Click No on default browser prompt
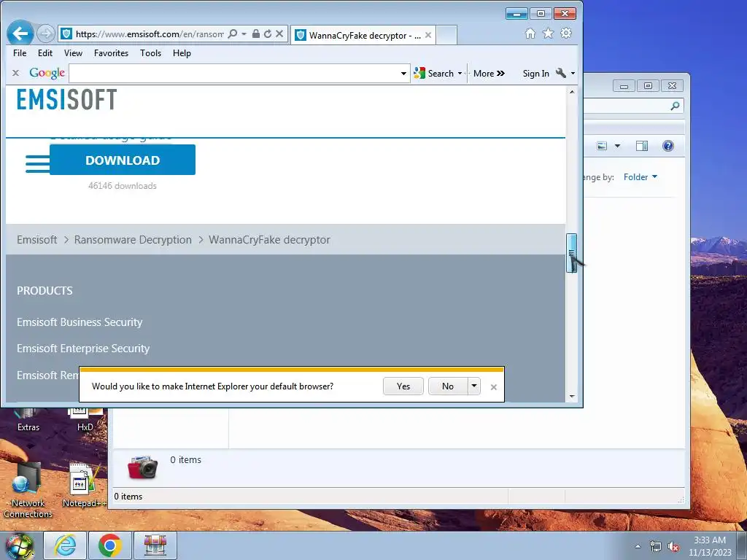This screenshot has height=560, width=747. (448, 386)
